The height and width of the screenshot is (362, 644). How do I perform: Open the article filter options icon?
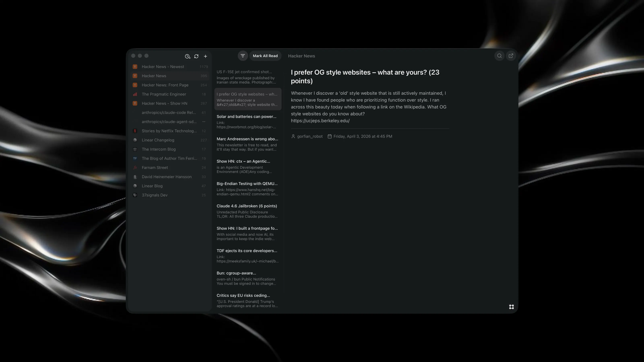tap(243, 56)
